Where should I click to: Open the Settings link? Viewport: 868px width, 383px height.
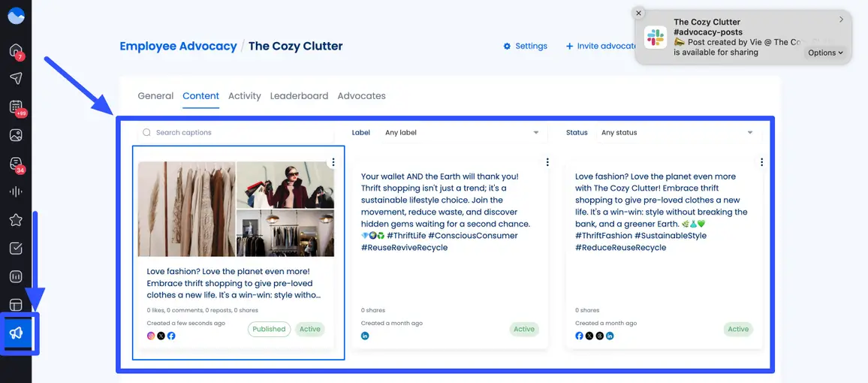526,46
